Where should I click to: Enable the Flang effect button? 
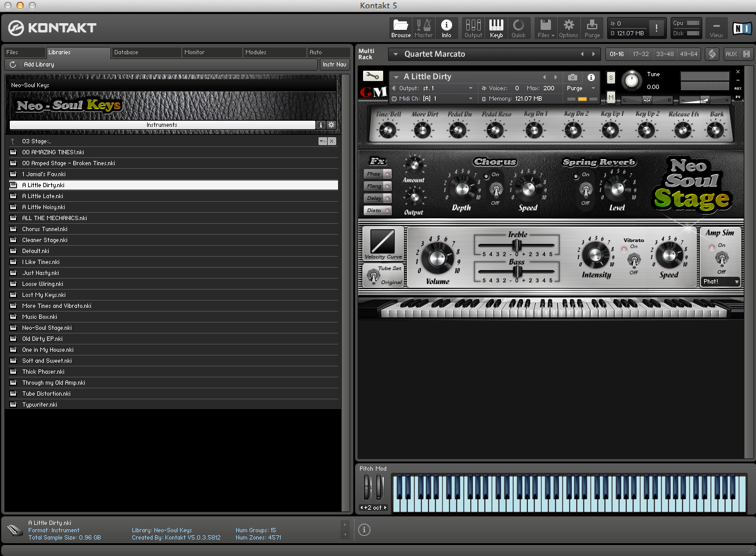click(x=378, y=186)
